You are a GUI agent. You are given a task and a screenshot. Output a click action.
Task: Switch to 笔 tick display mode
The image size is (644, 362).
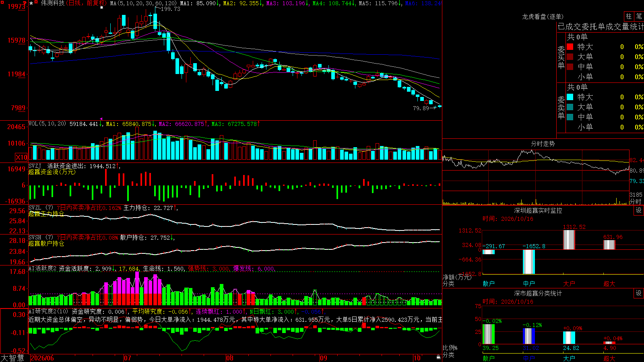[x=639, y=16]
